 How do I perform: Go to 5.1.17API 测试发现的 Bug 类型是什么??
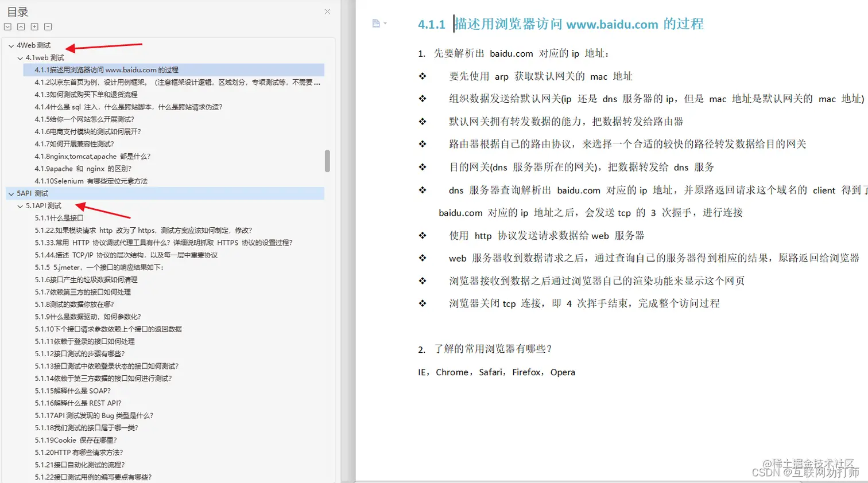tap(94, 415)
